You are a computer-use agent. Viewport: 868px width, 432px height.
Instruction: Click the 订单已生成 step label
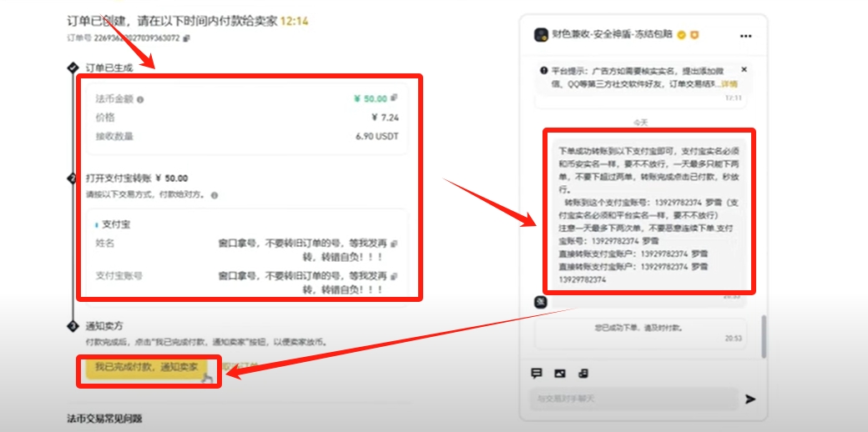[109, 68]
